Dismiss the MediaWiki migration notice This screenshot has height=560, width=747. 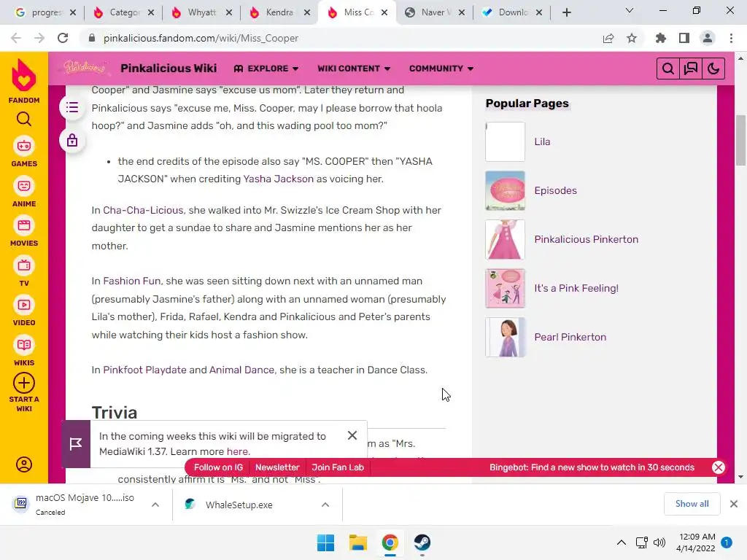point(352,435)
